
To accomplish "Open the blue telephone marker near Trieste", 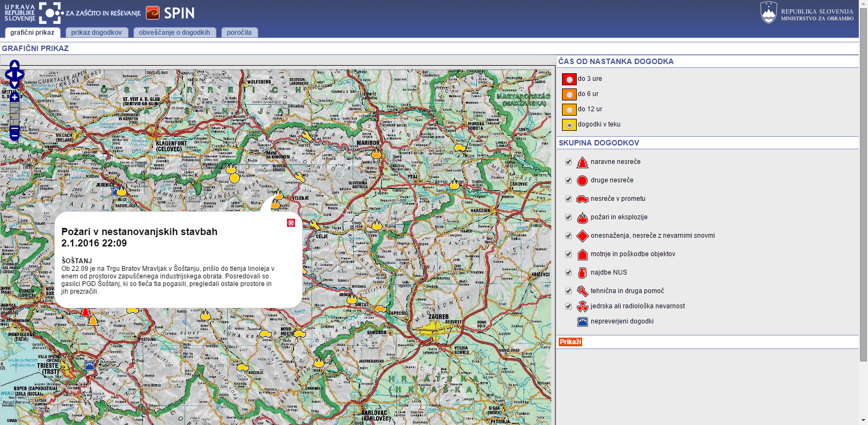I will click(x=90, y=366).
